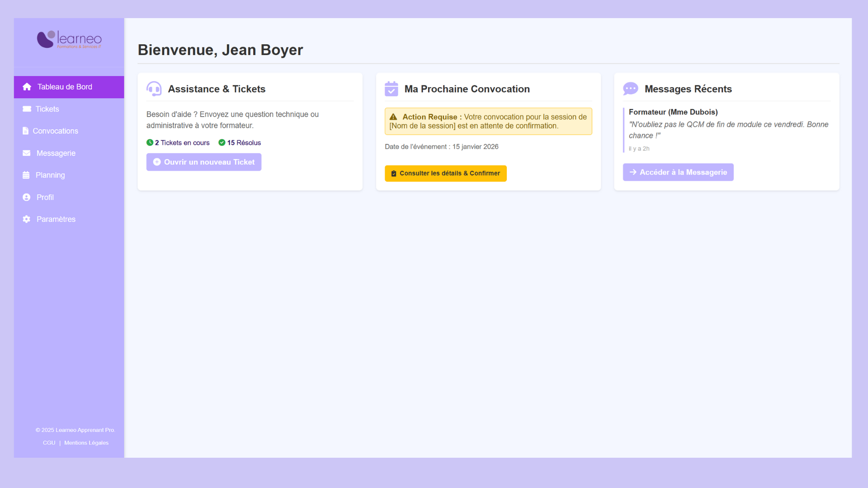The width and height of the screenshot is (868, 488).
Task: Go to the Planning section
Action: [x=50, y=175]
